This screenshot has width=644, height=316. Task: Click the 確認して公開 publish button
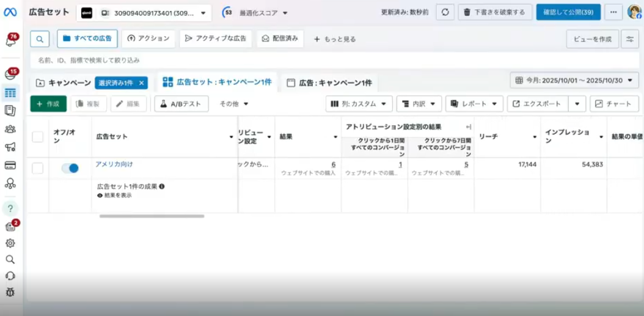pyautogui.click(x=568, y=12)
